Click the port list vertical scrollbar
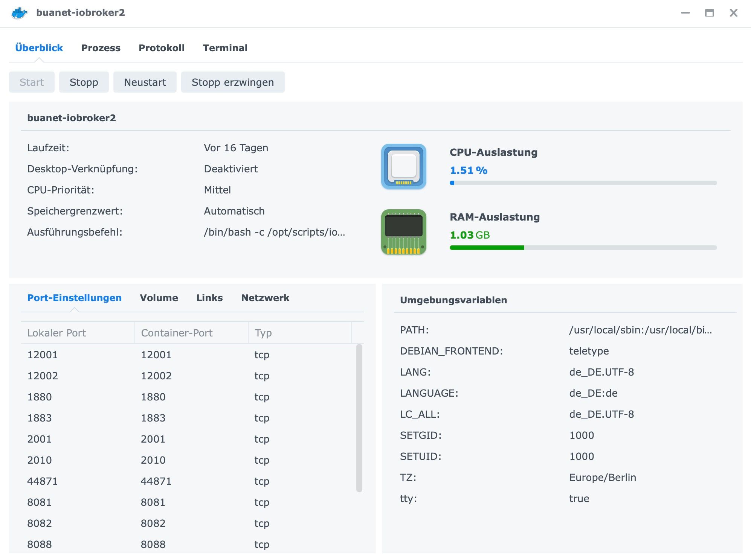The height and width of the screenshot is (560, 751). (359, 418)
